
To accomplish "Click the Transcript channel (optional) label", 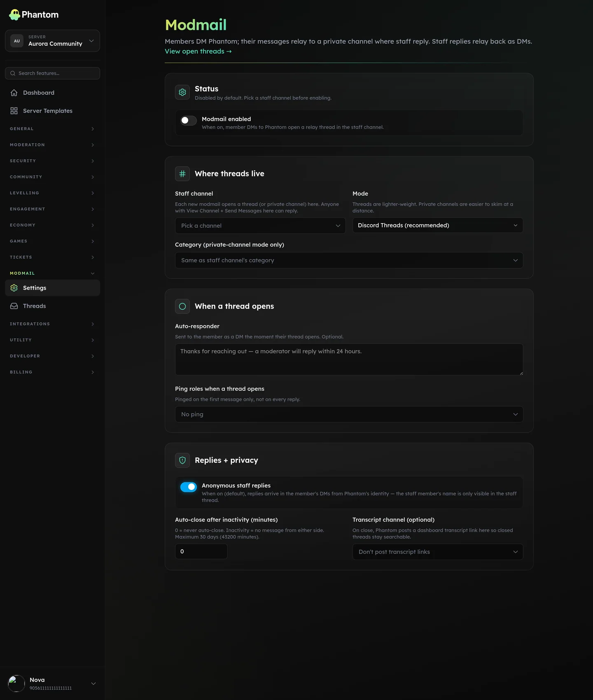I will coord(393,520).
